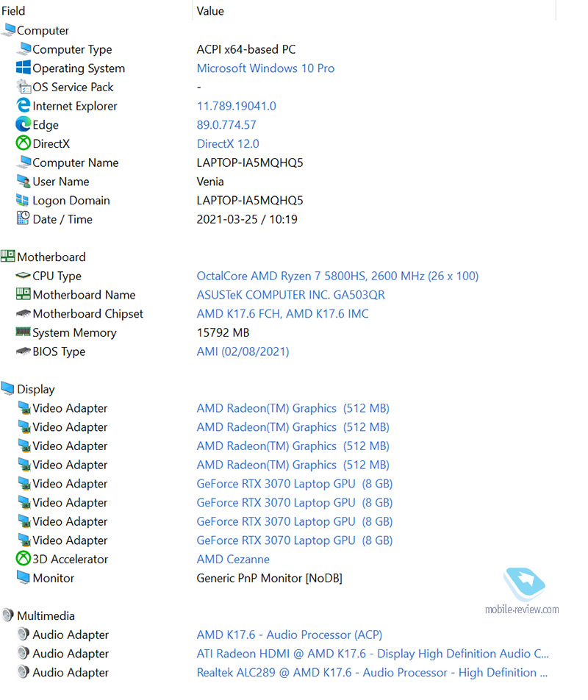The image size is (588, 700).
Task: Open the OctalCore AMD Ryzen 7 5800HS link
Action: 337,276
